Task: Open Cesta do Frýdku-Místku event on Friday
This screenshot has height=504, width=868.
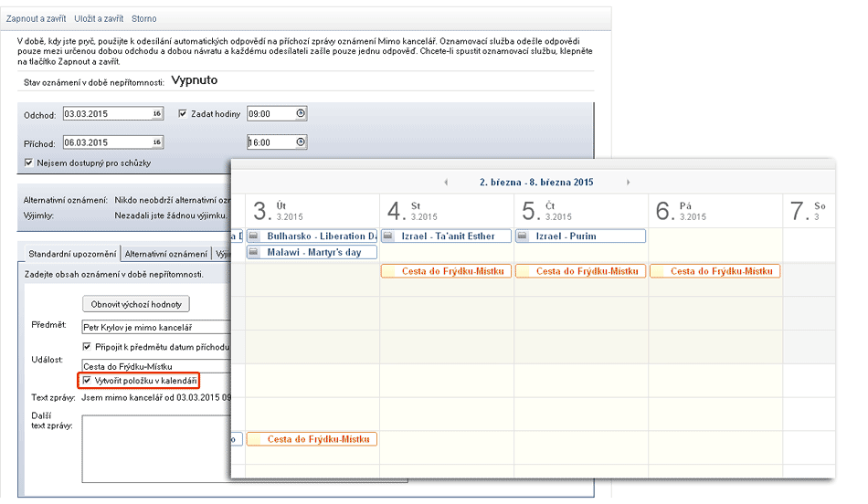Action: pos(715,271)
